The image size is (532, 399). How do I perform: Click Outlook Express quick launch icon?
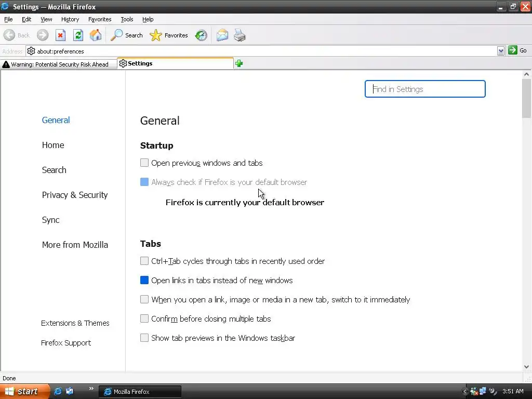click(x=70, y=391)
